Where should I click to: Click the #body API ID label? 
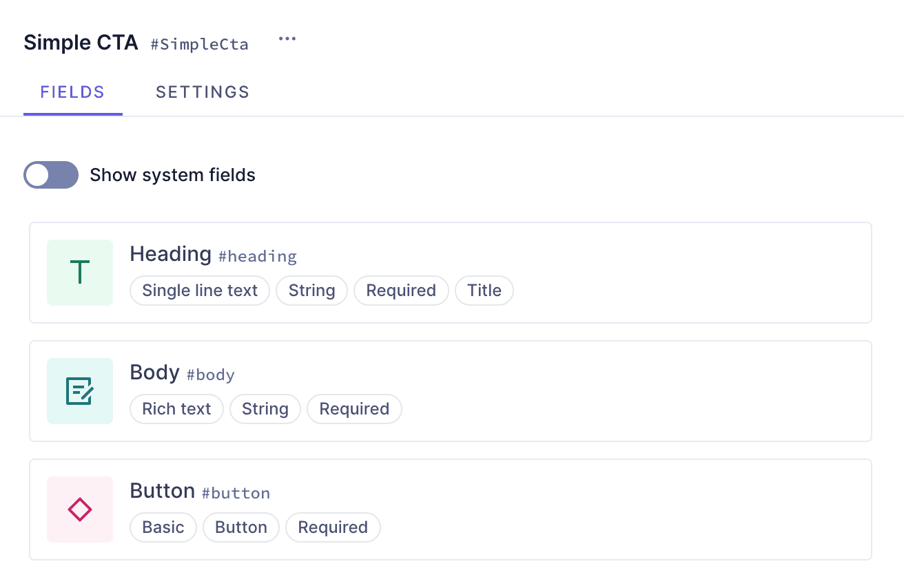(x=211, y=375)
